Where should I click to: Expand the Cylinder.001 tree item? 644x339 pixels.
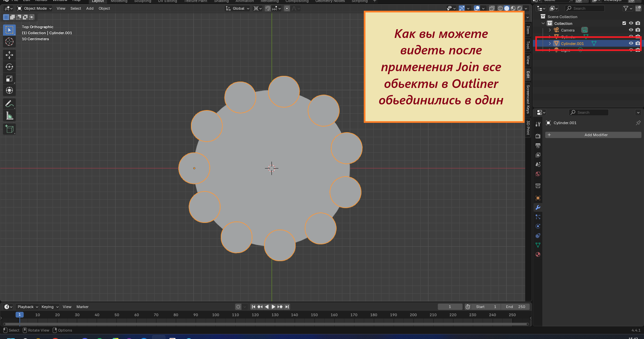[x=550, y=43]
